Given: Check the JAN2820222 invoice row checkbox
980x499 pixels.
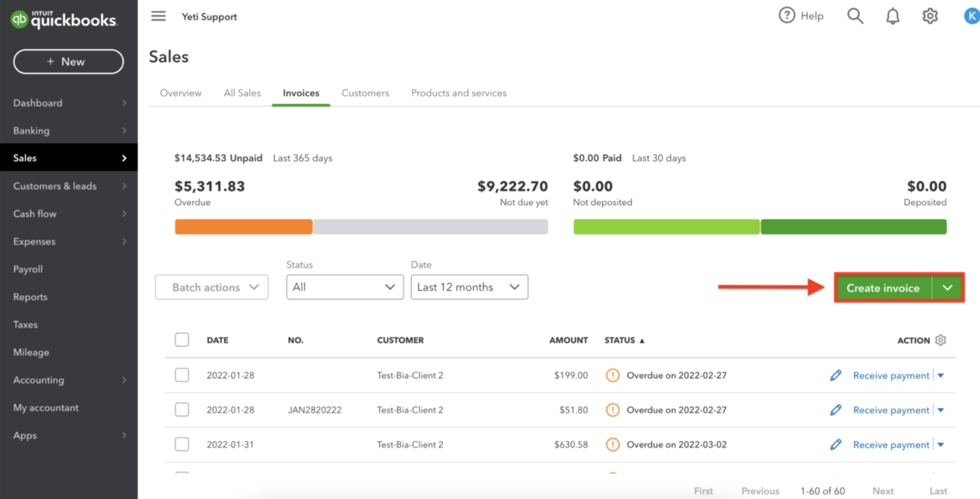Looking at the screenshot, I should pos(182,410).
